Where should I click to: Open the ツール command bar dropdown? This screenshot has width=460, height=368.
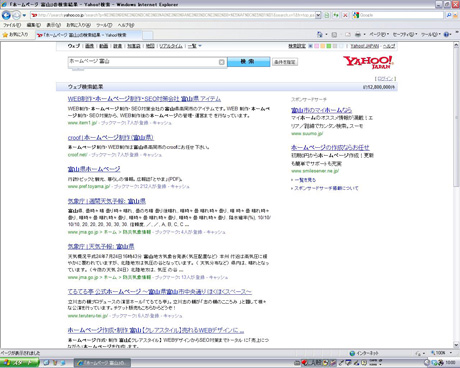431,34
